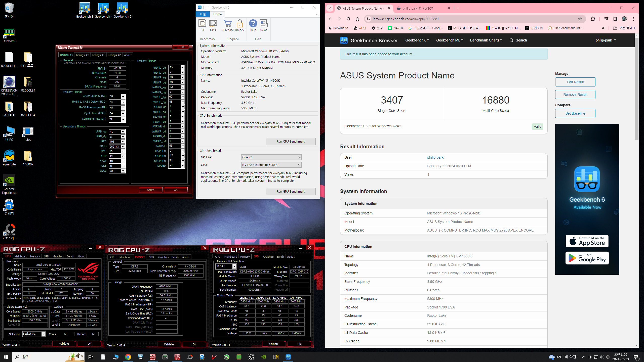Click Run CPU Benchmark button

click(x=291, y=142)
